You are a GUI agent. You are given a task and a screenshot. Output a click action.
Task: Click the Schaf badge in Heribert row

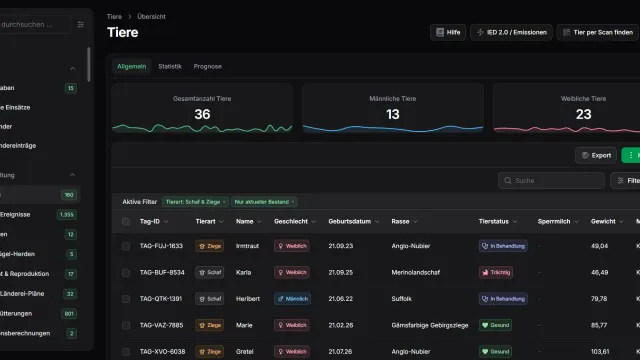point(209,299)
